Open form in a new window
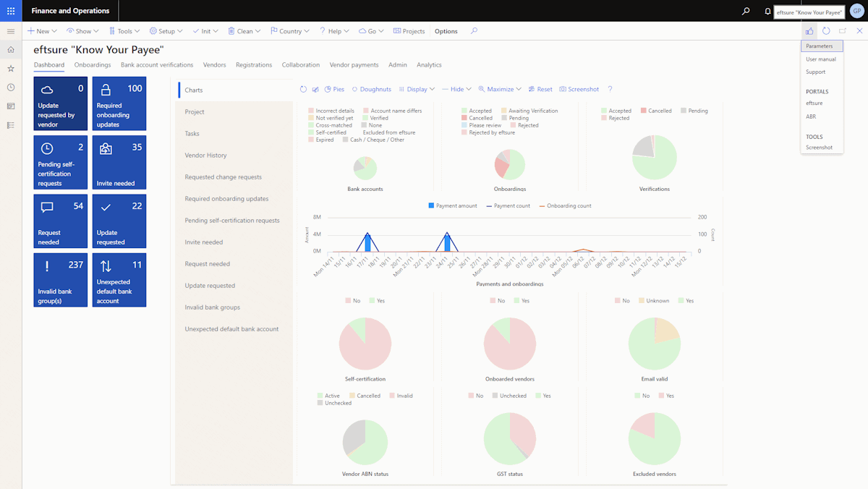The width and height of the screenshot is (868, 489). tap(843, 31)
